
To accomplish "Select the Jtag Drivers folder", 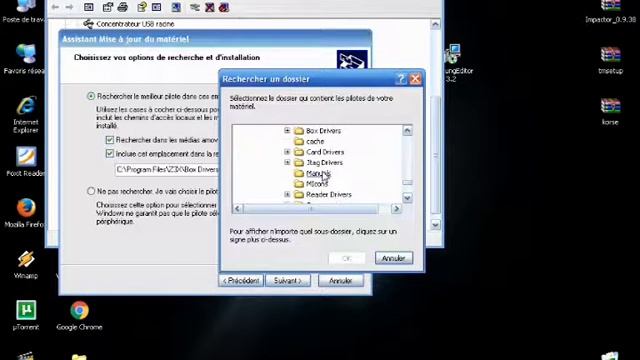I will click(x=324, y=162).
